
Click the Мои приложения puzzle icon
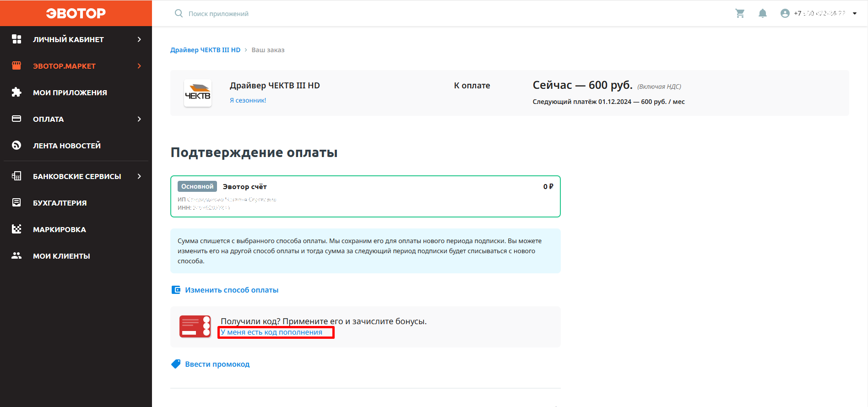click(x=16, y=92)
